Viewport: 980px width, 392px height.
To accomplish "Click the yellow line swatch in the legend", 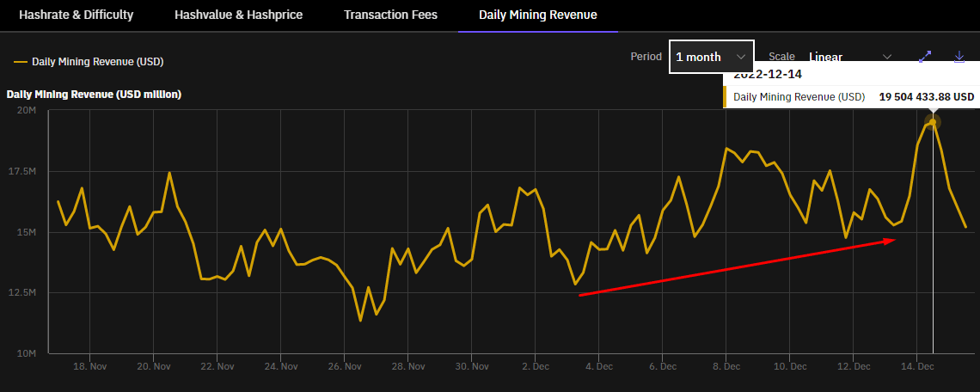I will (20, 62).
